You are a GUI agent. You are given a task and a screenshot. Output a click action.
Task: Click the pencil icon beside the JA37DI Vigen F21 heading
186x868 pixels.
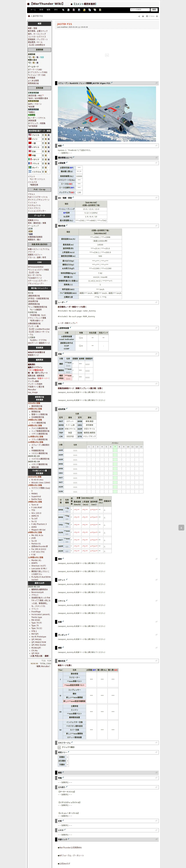coord(112,83)
